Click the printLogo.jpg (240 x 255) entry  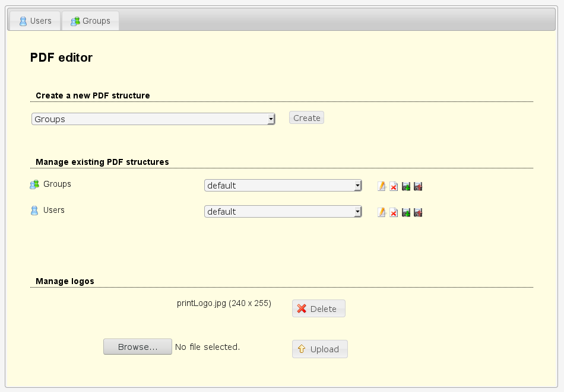(x=224, y=303)
